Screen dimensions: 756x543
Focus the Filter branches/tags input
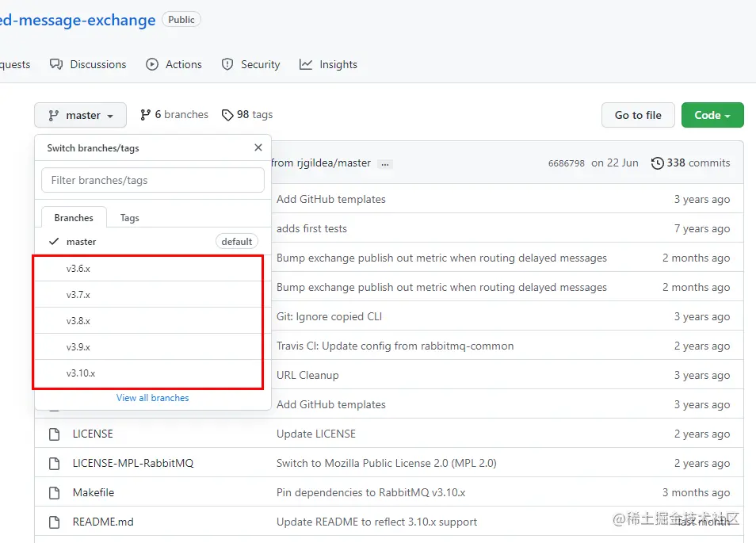click(x=153, y=181)
